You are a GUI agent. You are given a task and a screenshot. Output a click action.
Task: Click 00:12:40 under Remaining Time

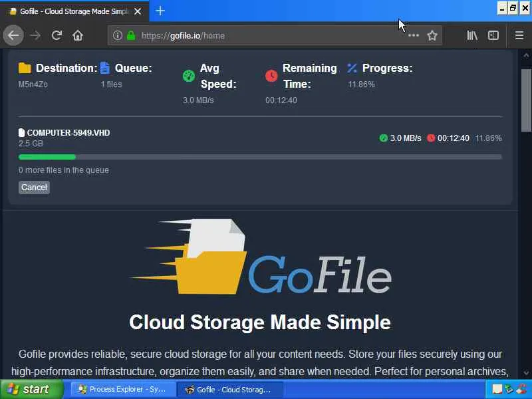click(281, 100)
